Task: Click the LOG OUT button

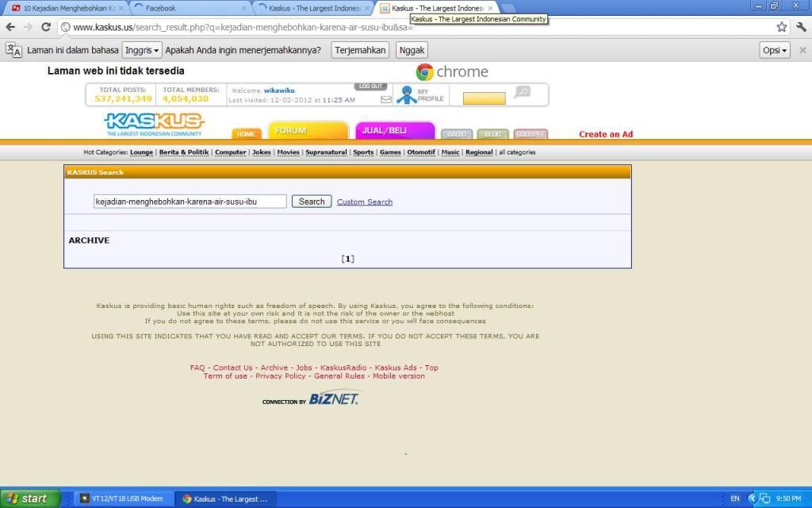Action: [371, 86]
